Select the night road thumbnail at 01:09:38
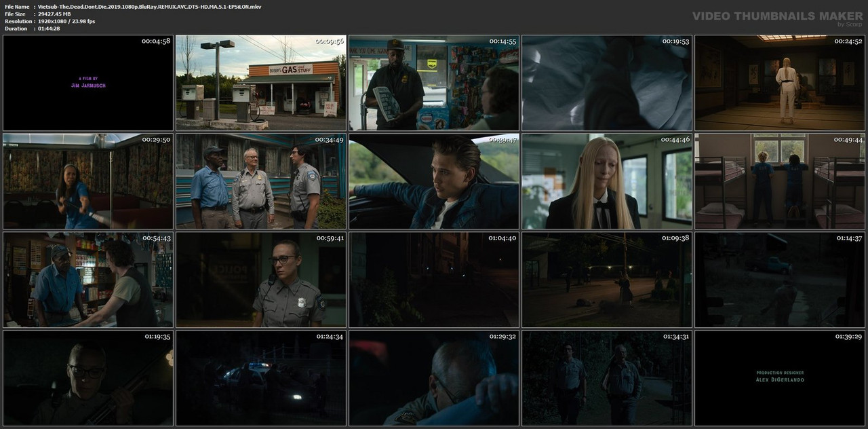The height and width of the screenshot is (429, 868). [607, 280]
